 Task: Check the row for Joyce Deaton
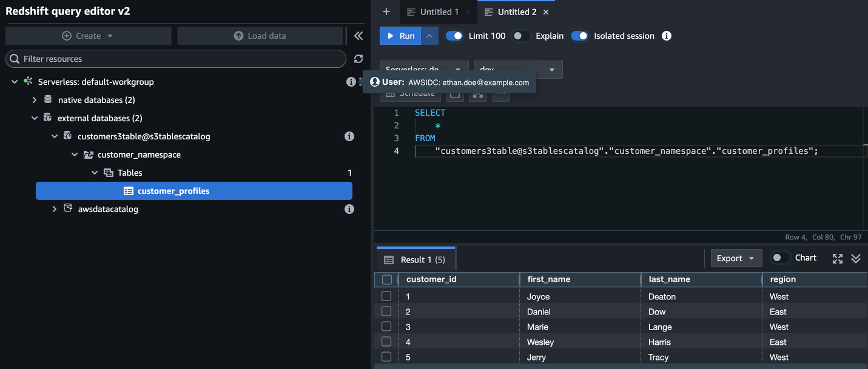386,296
